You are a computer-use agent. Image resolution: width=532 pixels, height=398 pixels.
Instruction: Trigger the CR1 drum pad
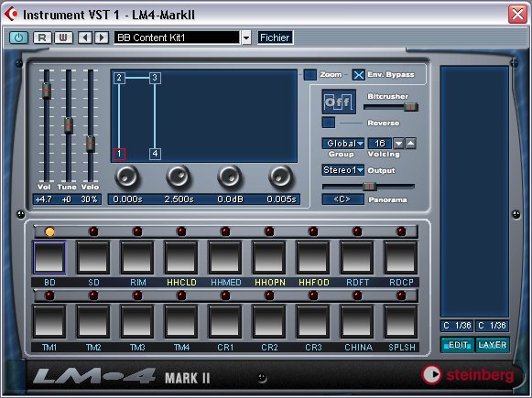(225, 321)
